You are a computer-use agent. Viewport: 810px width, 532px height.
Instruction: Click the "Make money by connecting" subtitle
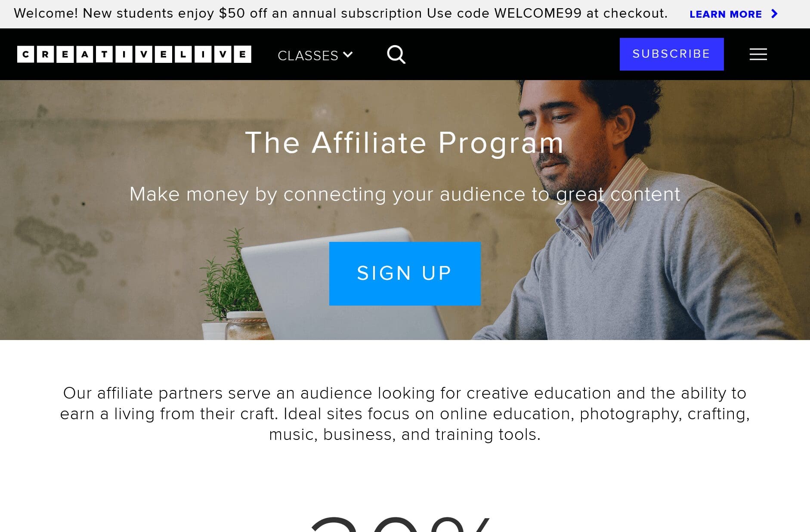(405, 194)
